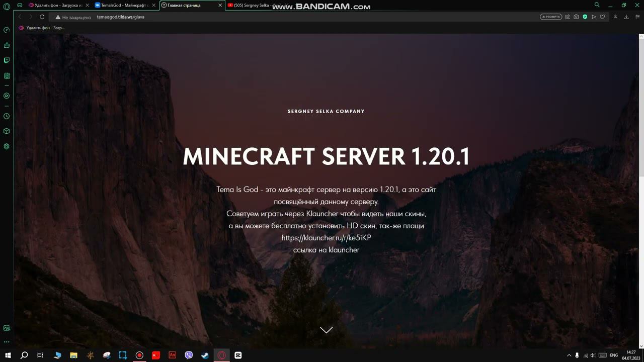
Task: Switch to the TemaIsGod VK tab
Action: 125,5
